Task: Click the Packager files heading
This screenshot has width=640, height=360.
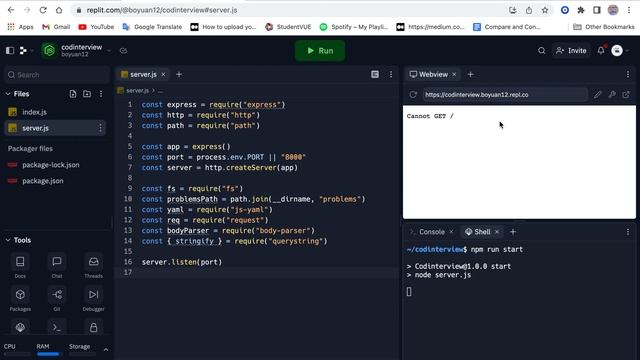Action: (30, 149)
